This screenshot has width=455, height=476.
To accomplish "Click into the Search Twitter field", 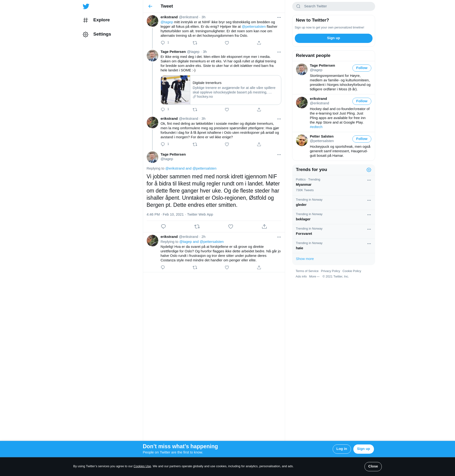I will click(x=333, y=6).
